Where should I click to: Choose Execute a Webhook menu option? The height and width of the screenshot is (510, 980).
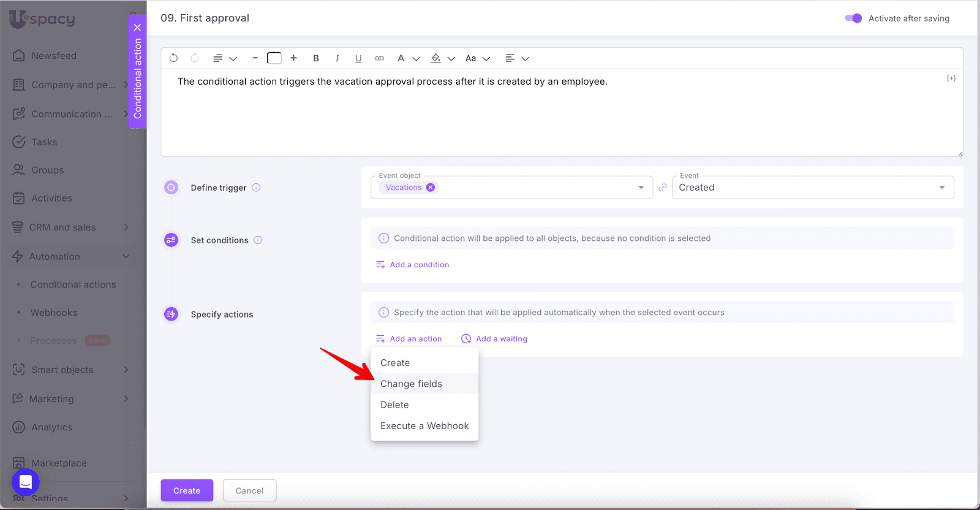424,426
